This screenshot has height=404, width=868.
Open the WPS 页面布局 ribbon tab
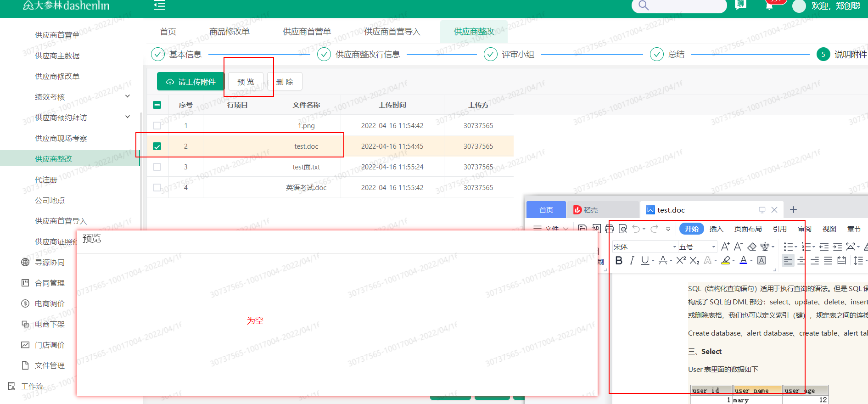click(x=748, y=229)
